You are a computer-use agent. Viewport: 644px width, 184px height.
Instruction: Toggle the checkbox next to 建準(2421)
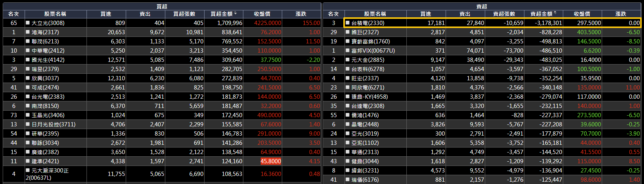pos(28,161)
